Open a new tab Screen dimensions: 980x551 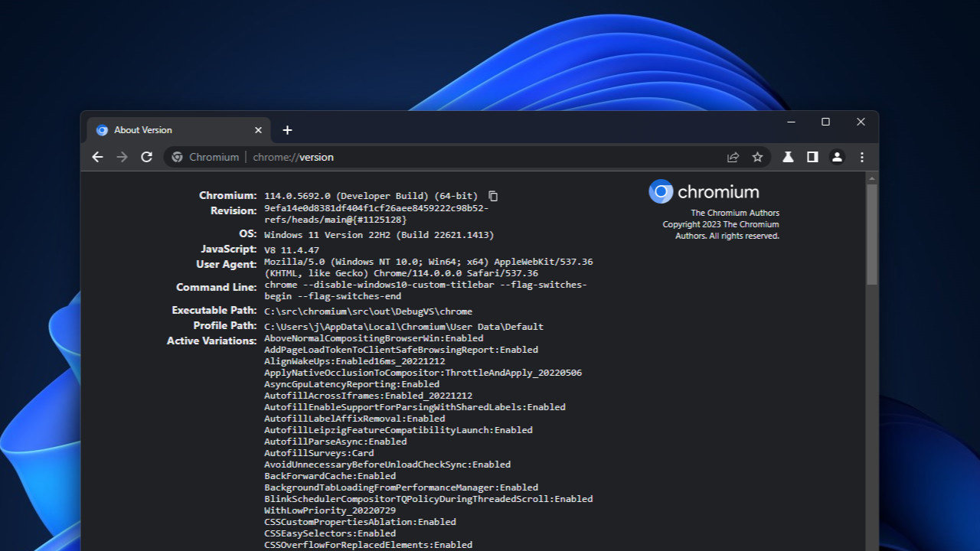[x=287, y=130]
